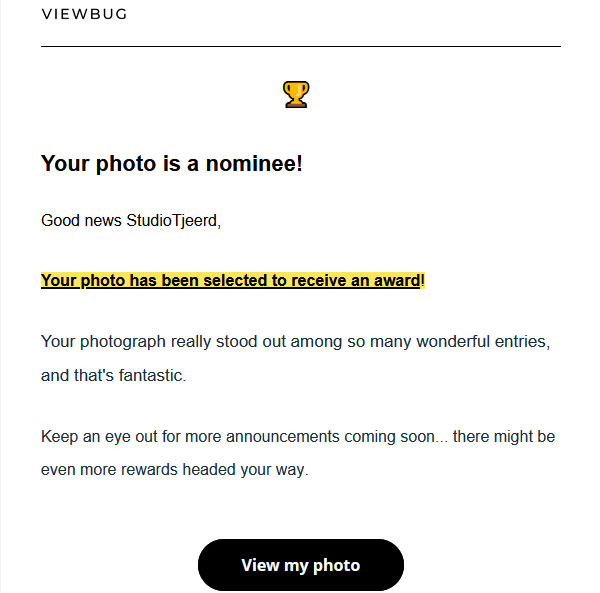The width and height of the screenshot is (600, 593).
Task: Click the word 'photo' inside the black button
Action: 336,566
